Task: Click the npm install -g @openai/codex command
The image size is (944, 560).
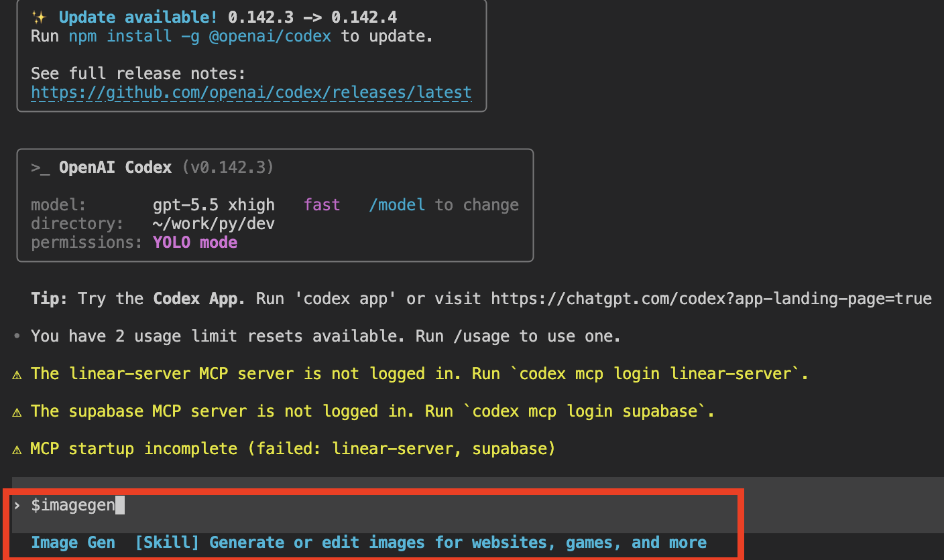Action: (200, 36)
